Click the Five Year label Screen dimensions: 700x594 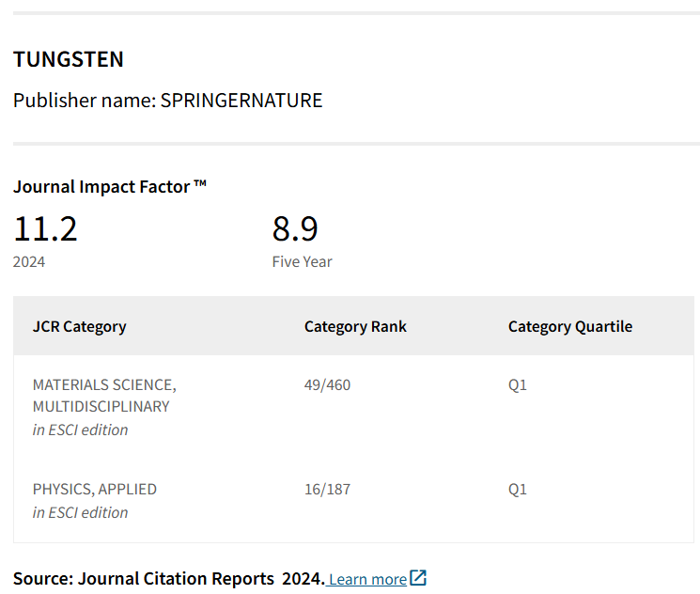click(302, 261)
